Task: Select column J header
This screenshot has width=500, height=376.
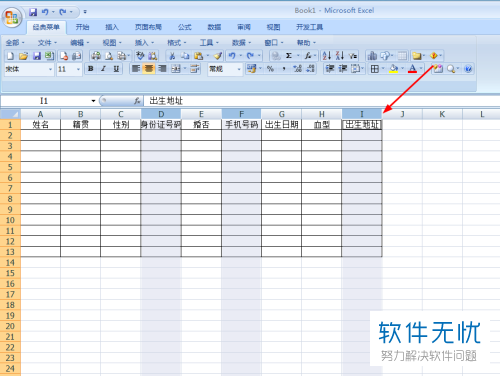Action: 402,114
